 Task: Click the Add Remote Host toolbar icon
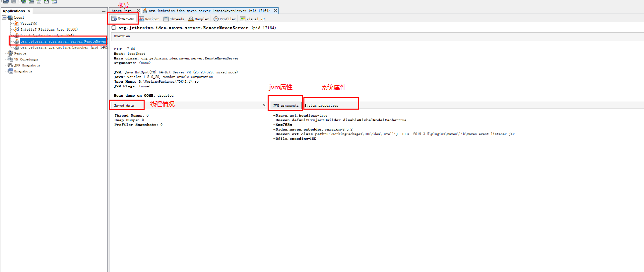point(24,1)
